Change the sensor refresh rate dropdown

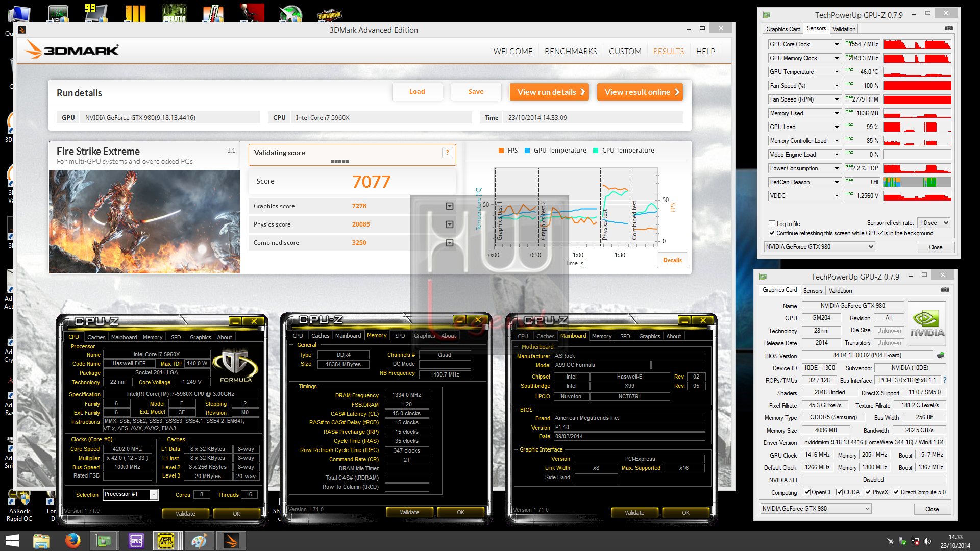pyautogui.click(x=934, y=223)
